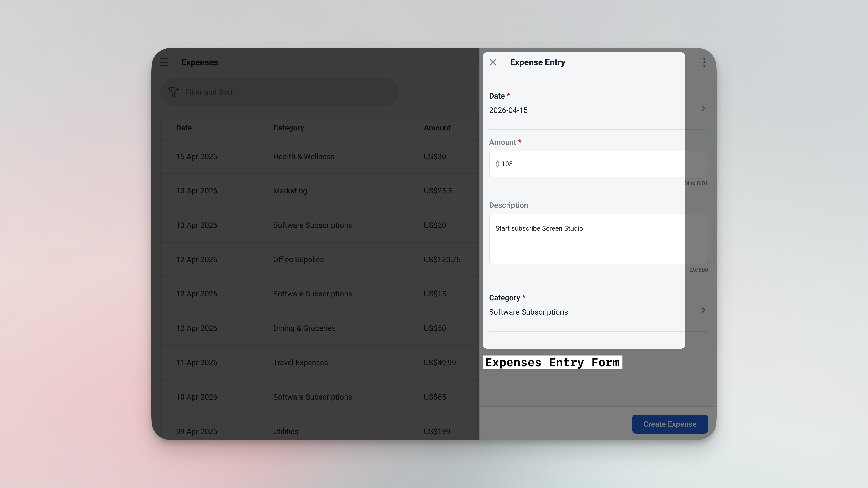The width and height of the screenshot is (868, 488).
Task: Click the US$15 amount cell
Action: [x=435, y=294]
